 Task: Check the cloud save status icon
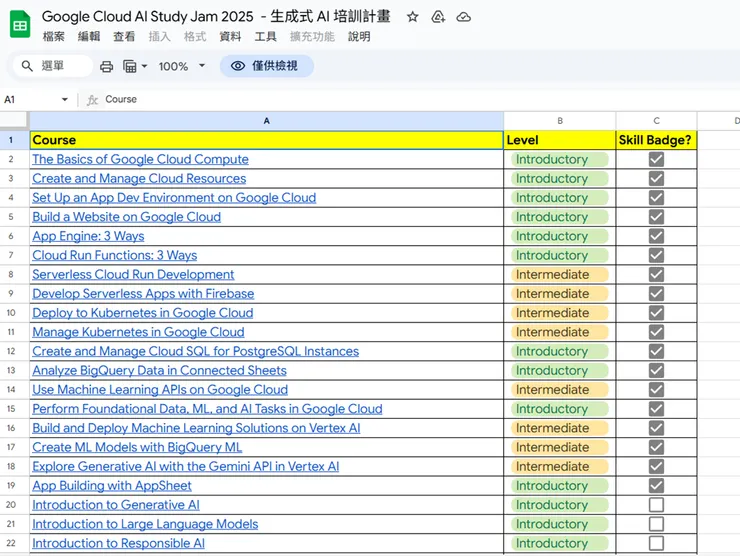click(463, 17)
